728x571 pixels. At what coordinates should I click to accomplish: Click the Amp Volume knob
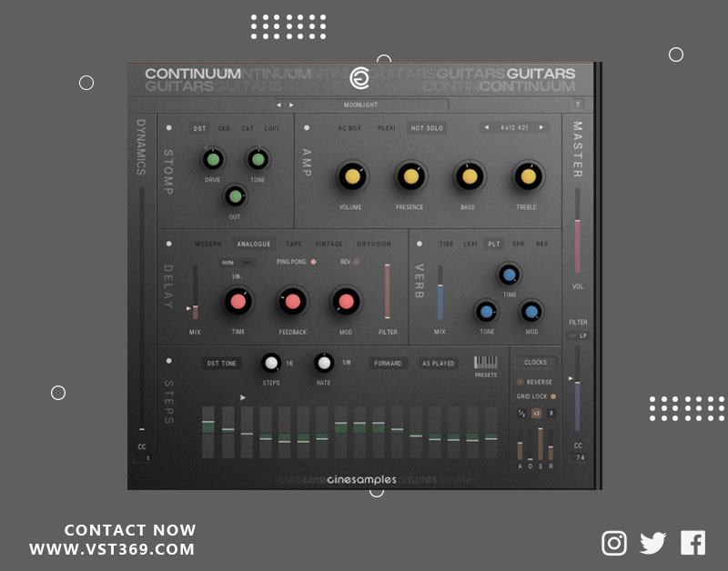(x=352, y=176)
